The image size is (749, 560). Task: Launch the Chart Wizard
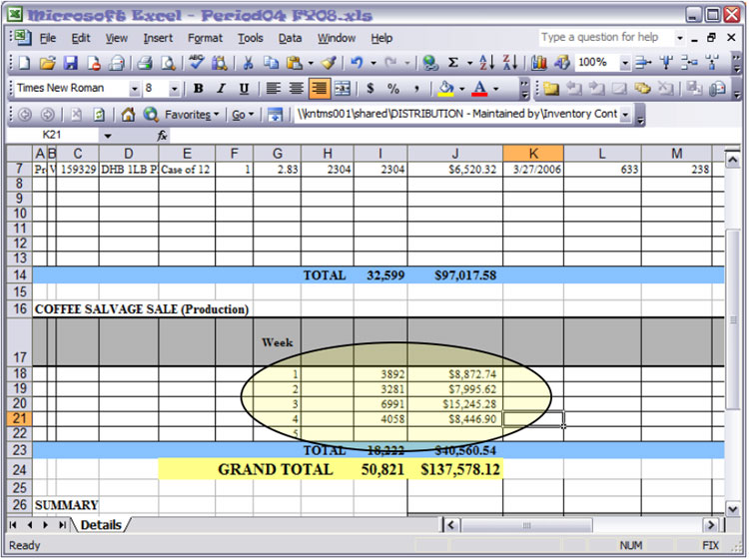pyautogui.click(x=538, y=63)
